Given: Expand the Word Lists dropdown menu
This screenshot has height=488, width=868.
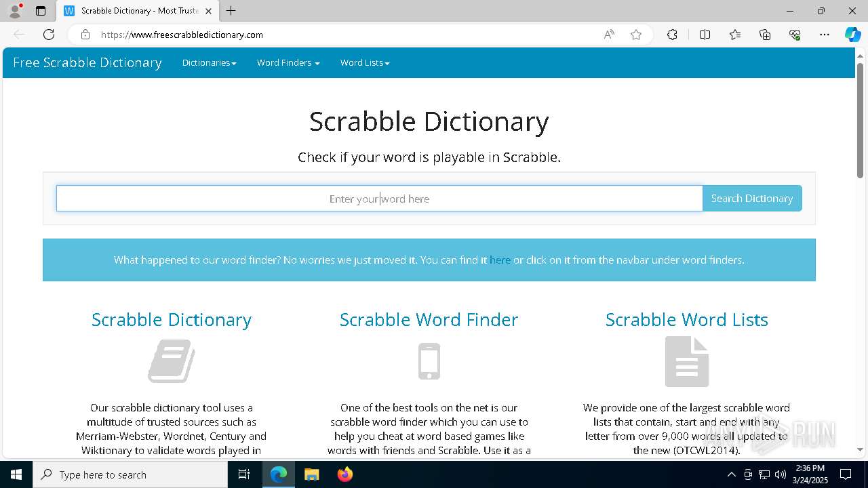Looking at the screenshot, I should click(x=365, y=62).
